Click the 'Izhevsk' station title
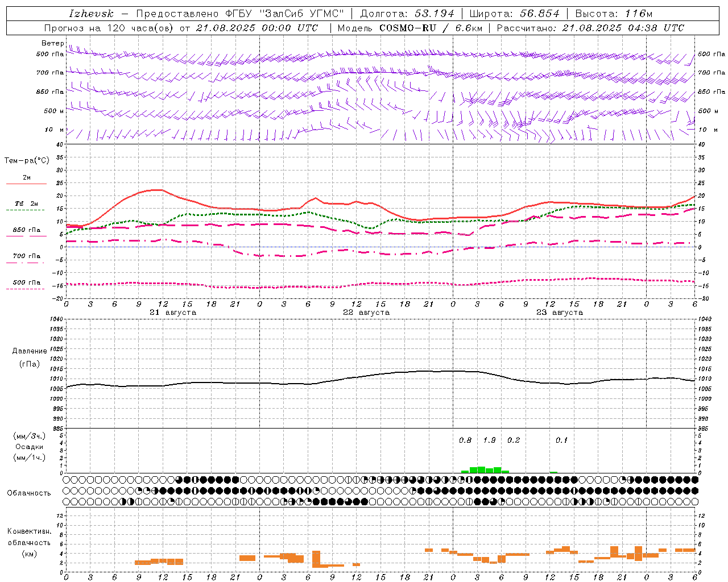This screenshot has height=582, width=728. point(91,14)
